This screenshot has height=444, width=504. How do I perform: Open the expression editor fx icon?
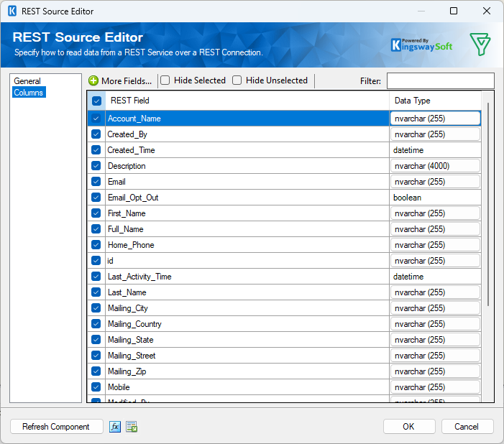pyautogui.click(x=115, y=427)
